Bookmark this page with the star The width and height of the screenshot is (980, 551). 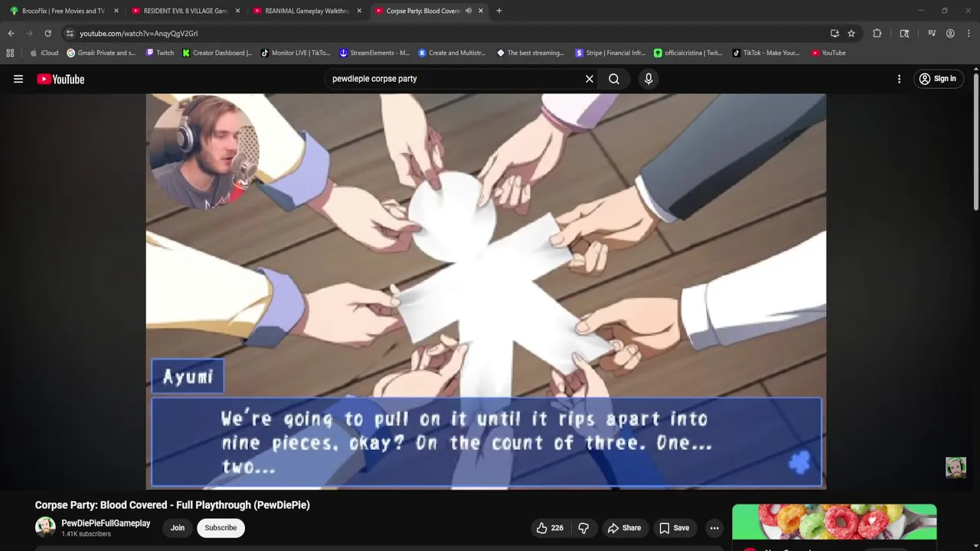pos(851,34)
